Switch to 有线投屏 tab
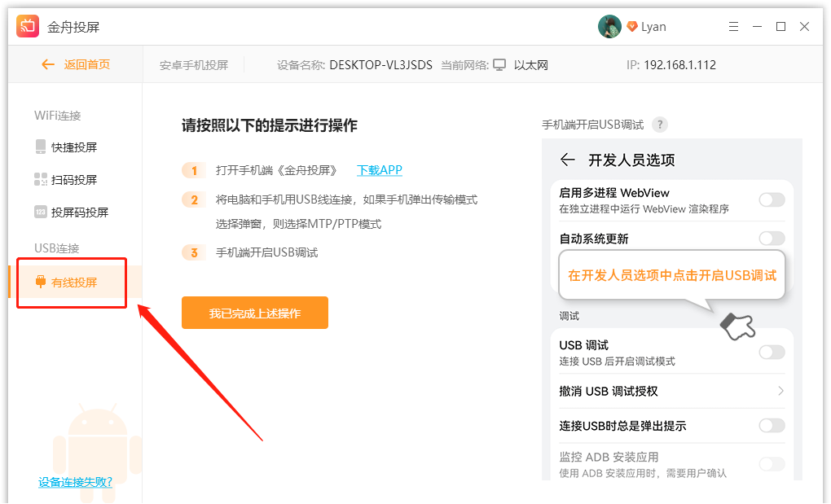The image size is (831, 504). (75, 283)
